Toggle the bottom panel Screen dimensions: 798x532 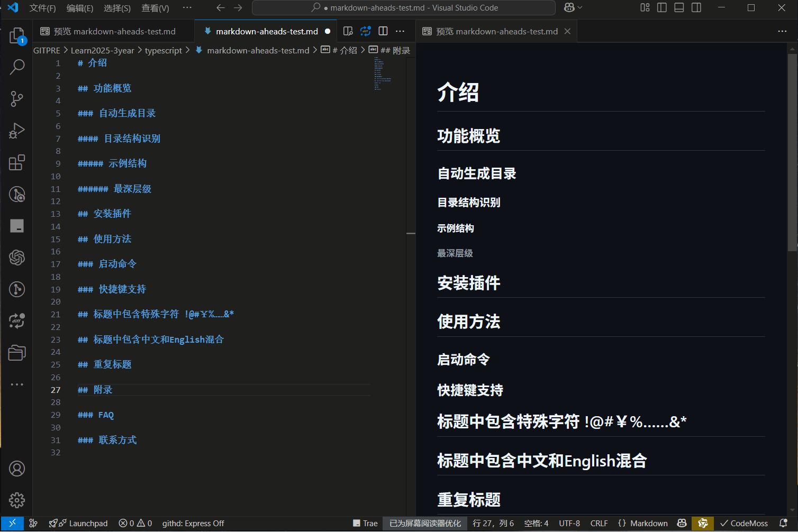coord(679,7)
